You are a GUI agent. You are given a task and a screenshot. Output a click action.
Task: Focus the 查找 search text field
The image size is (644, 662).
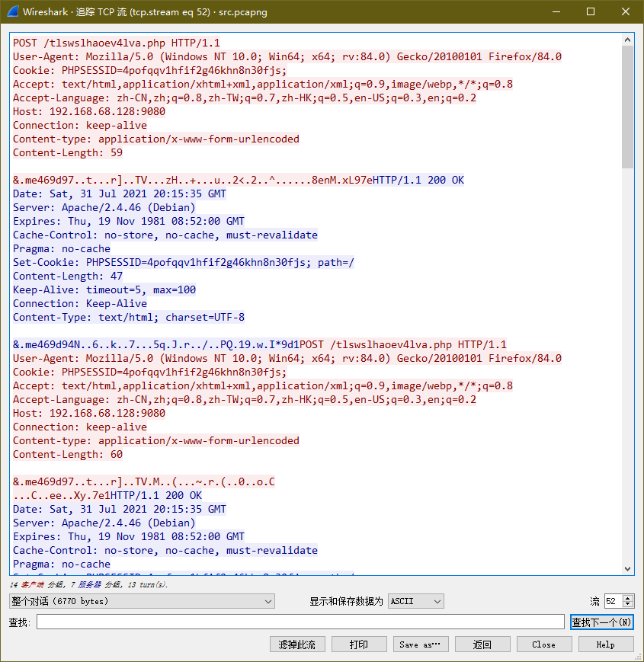click(300, 622)
